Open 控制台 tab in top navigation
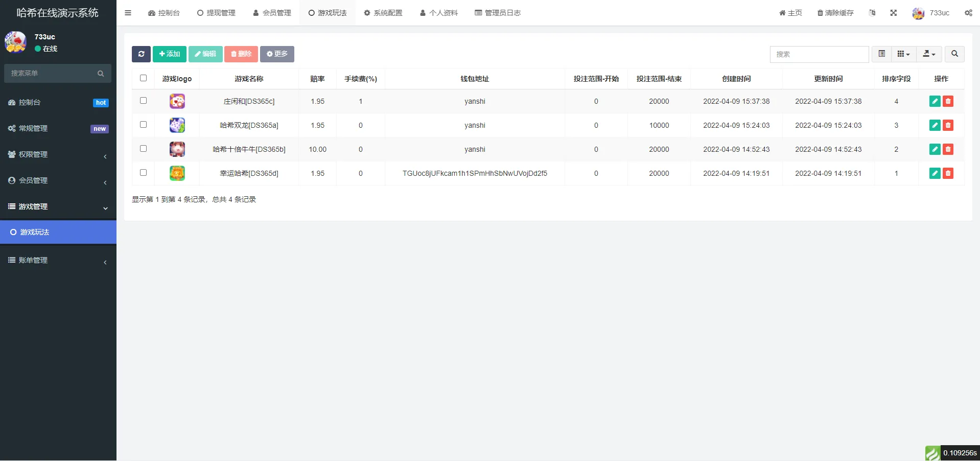The width and height of the screenshot is (980, 461). (x=164, y=13)
